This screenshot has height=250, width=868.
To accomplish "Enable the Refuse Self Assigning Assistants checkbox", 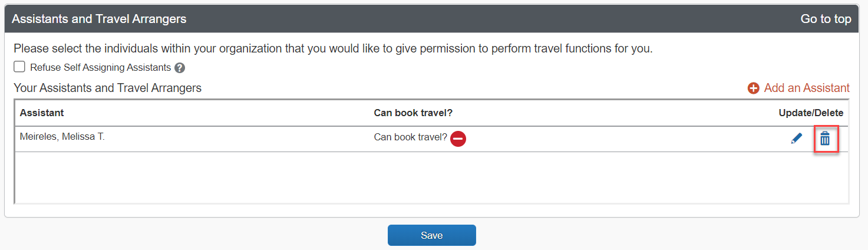I will (19, 67).
